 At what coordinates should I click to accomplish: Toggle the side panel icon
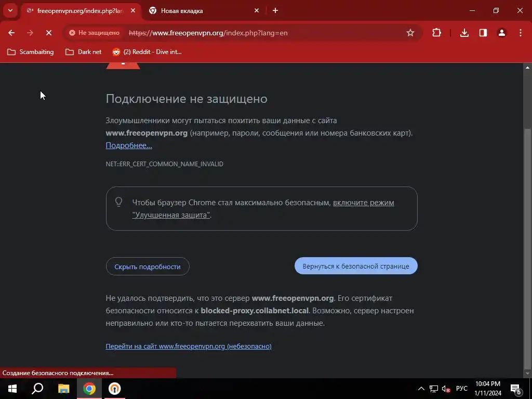[483, 33]
